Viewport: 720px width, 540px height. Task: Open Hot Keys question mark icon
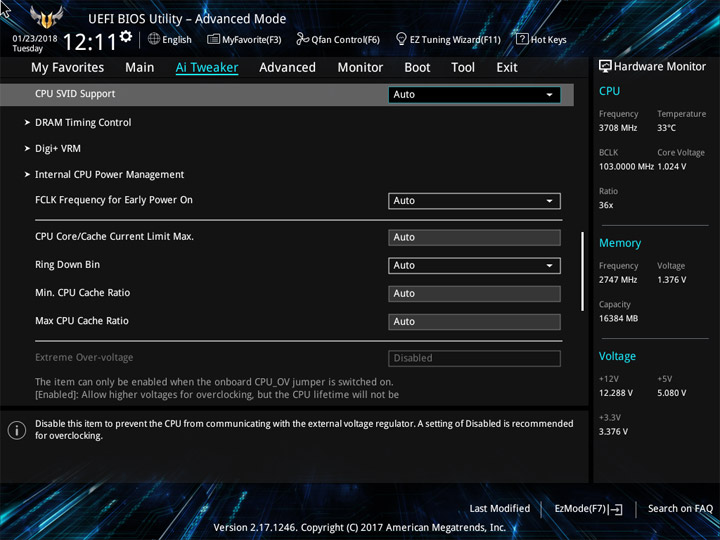coord(522,39)
